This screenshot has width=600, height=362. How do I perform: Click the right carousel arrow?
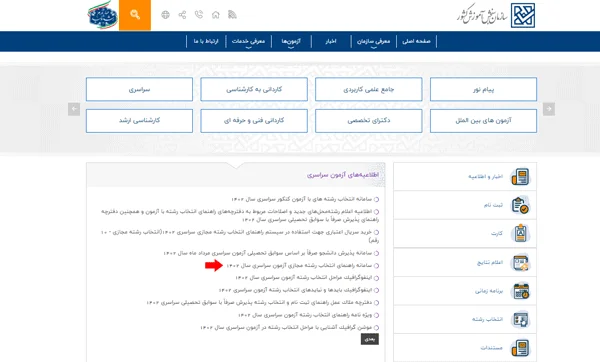coord(549,109)
